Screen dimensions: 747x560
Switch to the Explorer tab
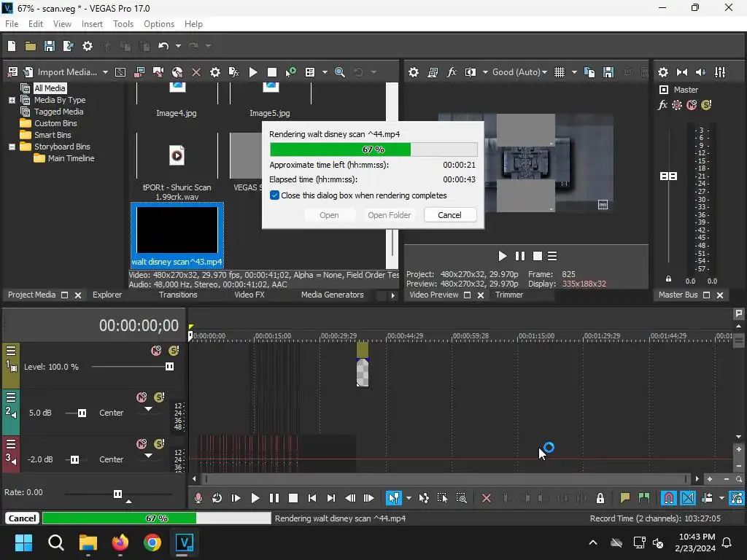point(107,295)
